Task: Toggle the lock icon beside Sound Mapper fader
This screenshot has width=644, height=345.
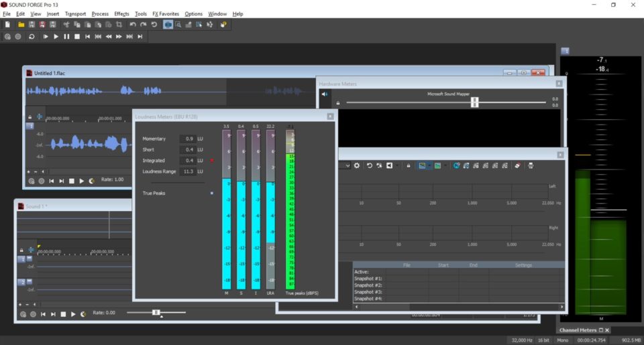Action: 338,103
